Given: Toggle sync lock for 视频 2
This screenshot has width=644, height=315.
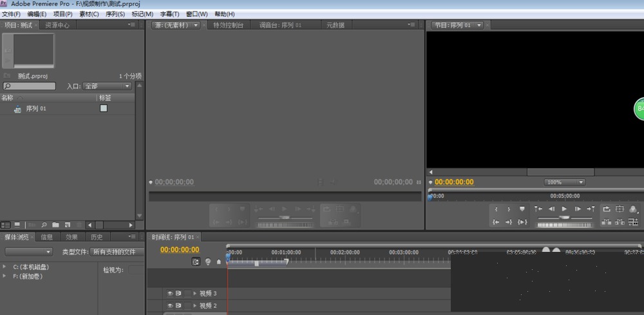Looking at the screenshot, I should [178, 305].
